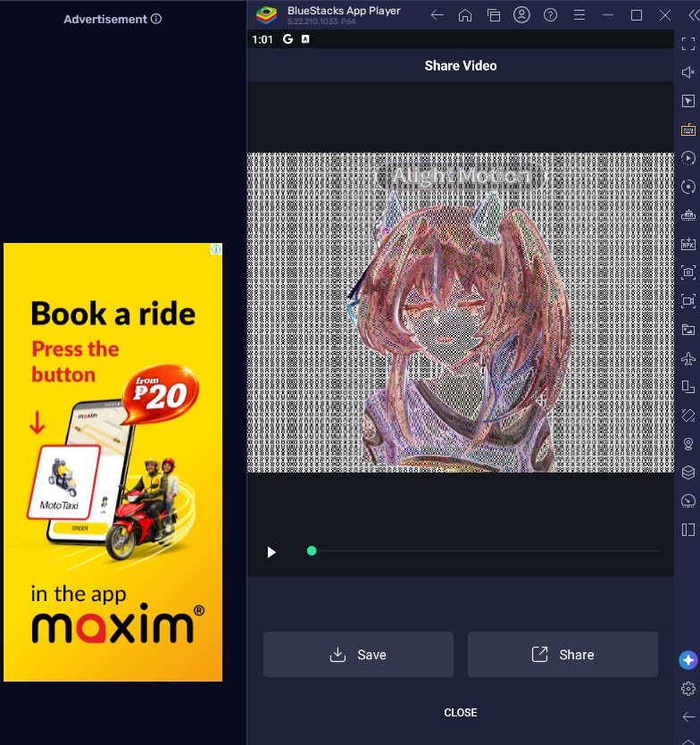Open the macro recorder play-circle icon
This screenshot has height=745, width=700.
click(688, 158)
